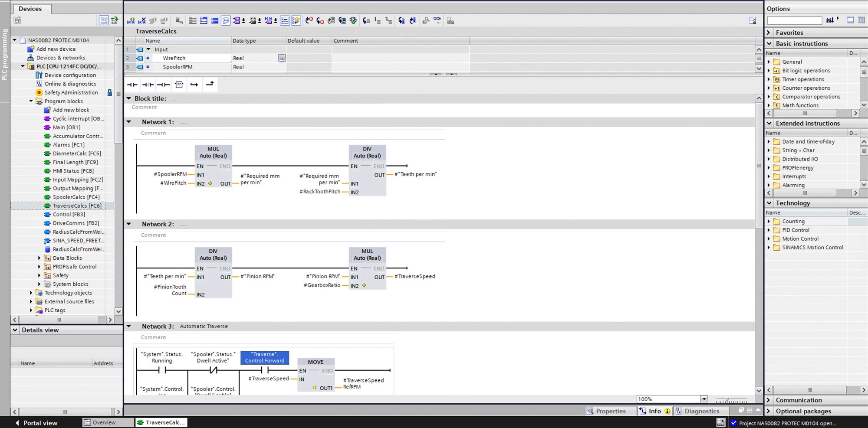The width and height of the screenshot is (868, 428).
Task: Click the green checkmark compile icon
Action: tap(353, 20)
